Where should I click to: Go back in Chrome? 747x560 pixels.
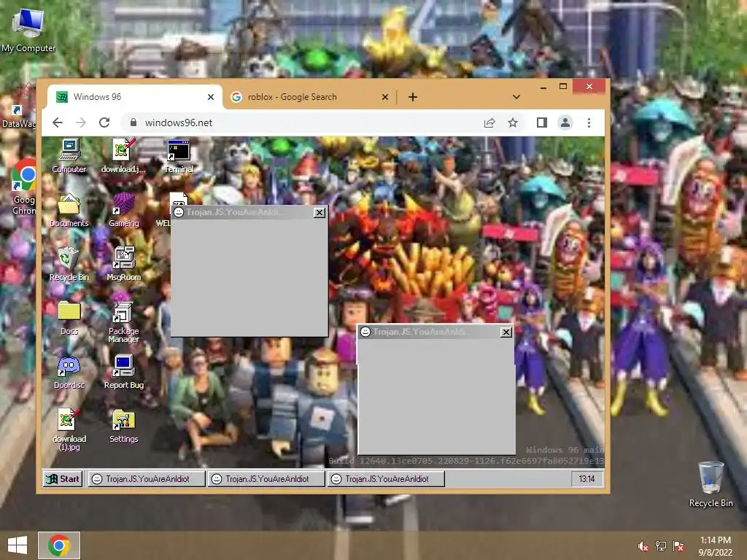click(x=58, y=122)
